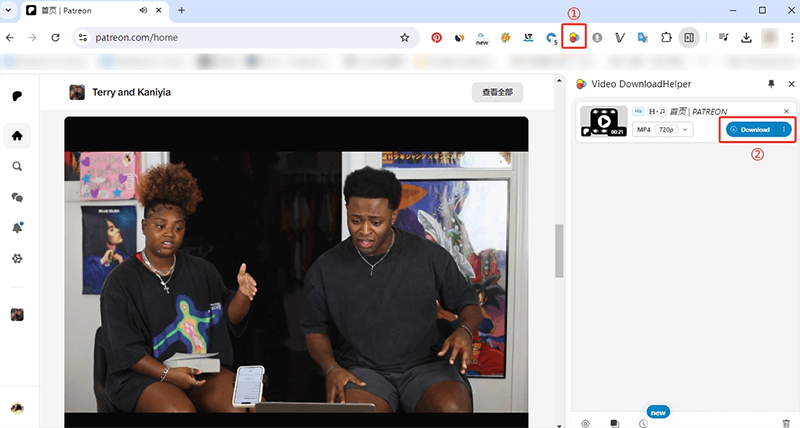This screenshot has width=800, height=428.
Task: Open Video DownloadHelper settings gear
Action: 585,423
